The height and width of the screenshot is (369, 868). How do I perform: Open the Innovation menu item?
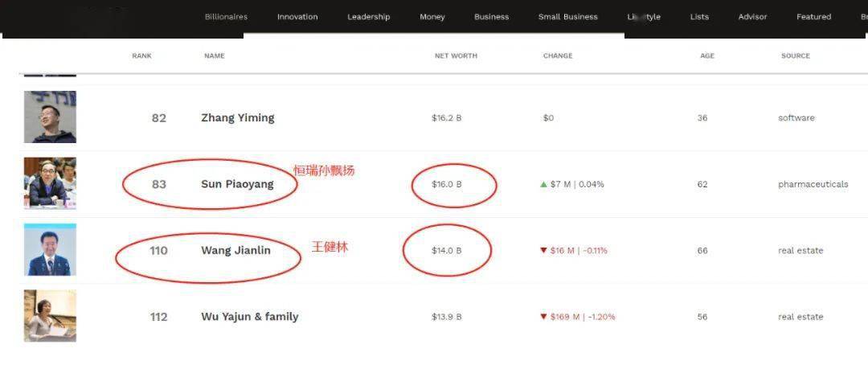[x=297, y=17]
